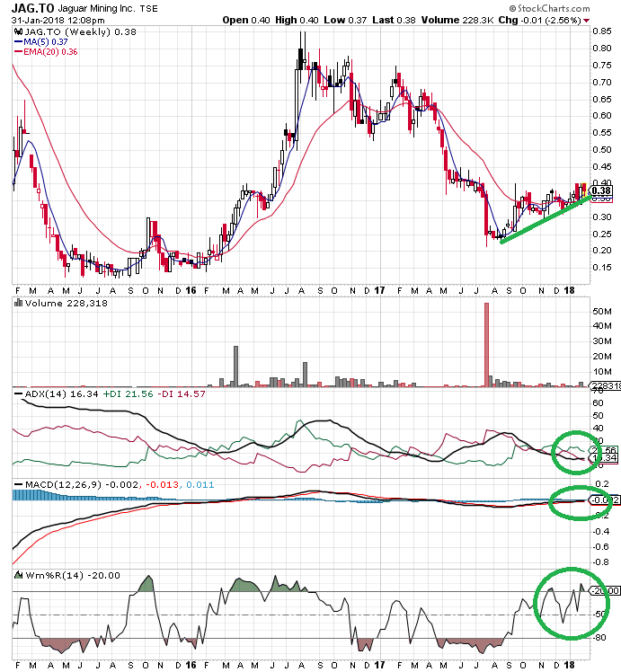Click the Chg -0.01 (-2.56%) value

(x=539, y=20)
